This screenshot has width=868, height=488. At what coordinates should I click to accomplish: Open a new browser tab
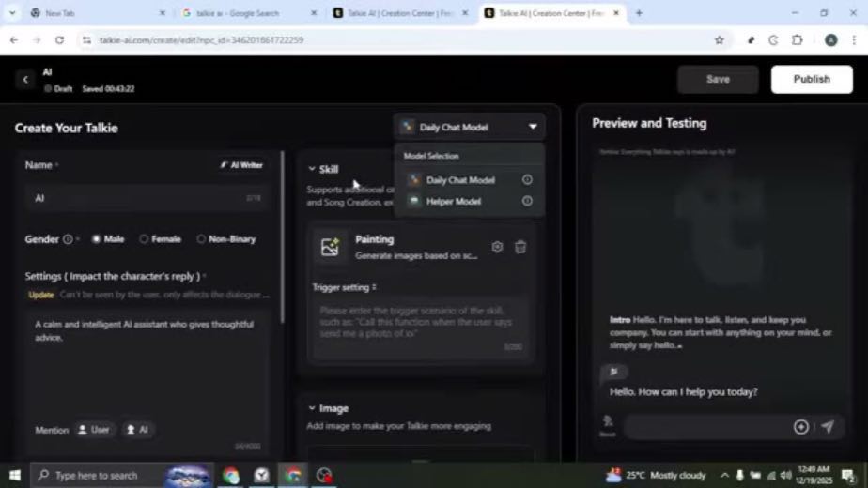pos(639,13)
